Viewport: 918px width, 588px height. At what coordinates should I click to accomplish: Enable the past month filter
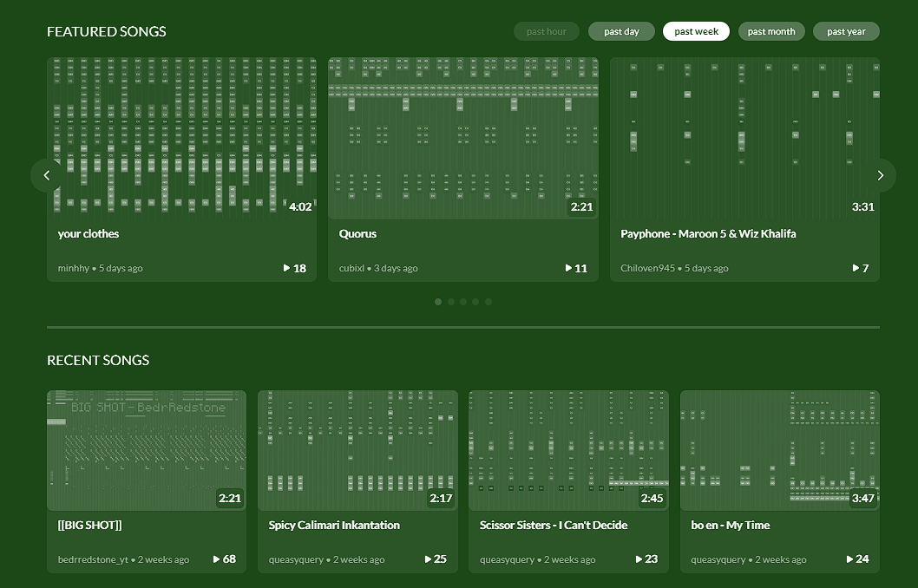pyautogui.click(x=771, y=31)
